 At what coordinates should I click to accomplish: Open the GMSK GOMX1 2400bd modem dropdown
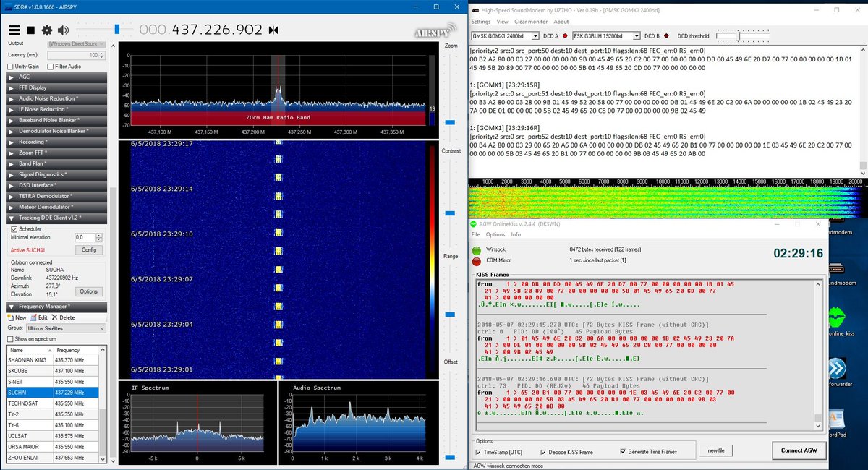tap(504, 35)
